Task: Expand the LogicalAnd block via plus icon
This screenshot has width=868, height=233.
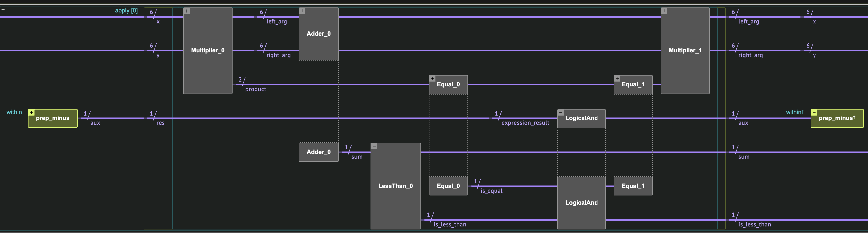Action: coord(561,113)
